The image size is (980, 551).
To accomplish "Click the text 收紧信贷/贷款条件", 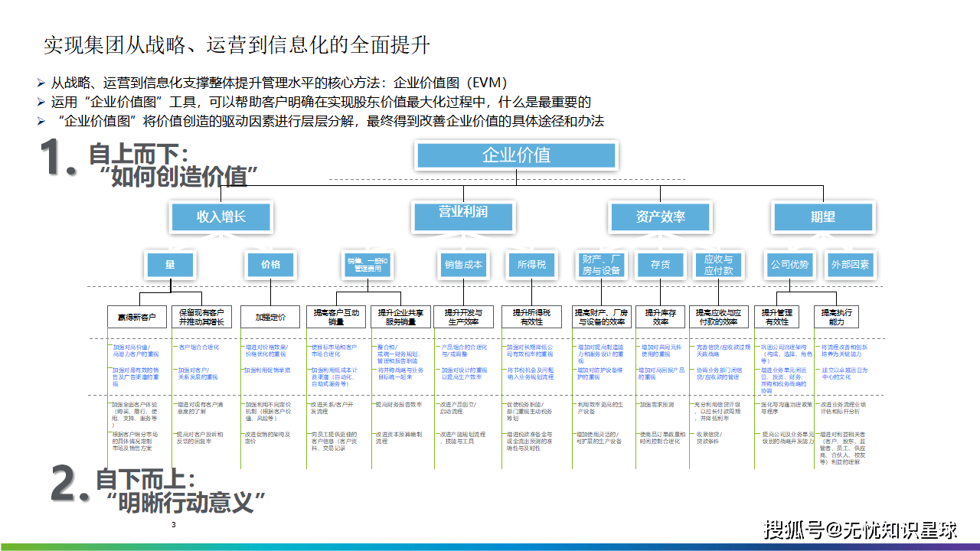I will 711,438.
